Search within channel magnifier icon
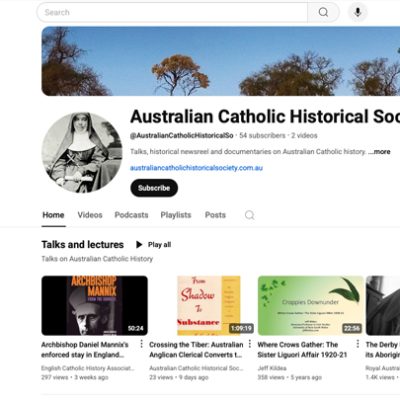The width and height of the screenshot is (400, 400). [249, 215]
